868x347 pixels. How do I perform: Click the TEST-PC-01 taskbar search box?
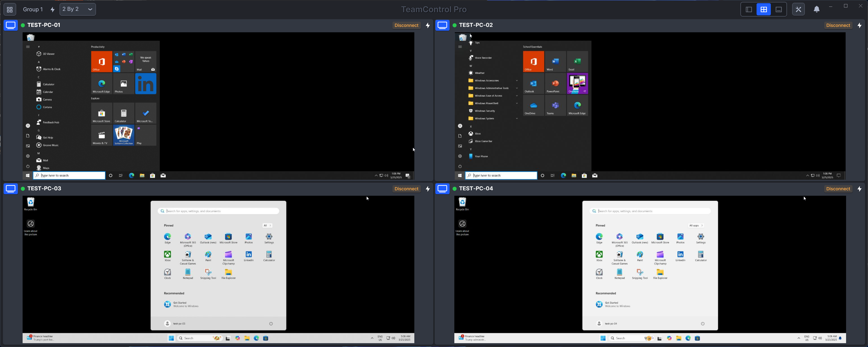click(69, 175)
